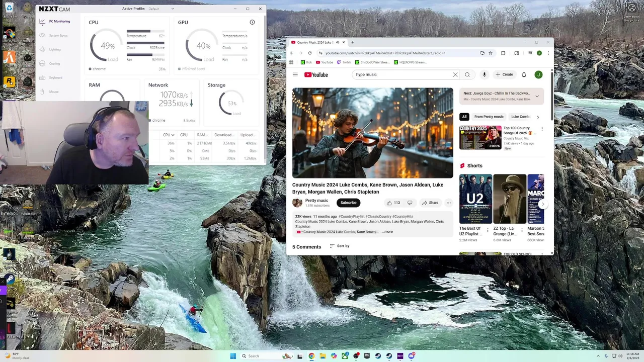644x362 pixels.
Task: Sort process table by GPU column
Action: [x=184, y=135]
